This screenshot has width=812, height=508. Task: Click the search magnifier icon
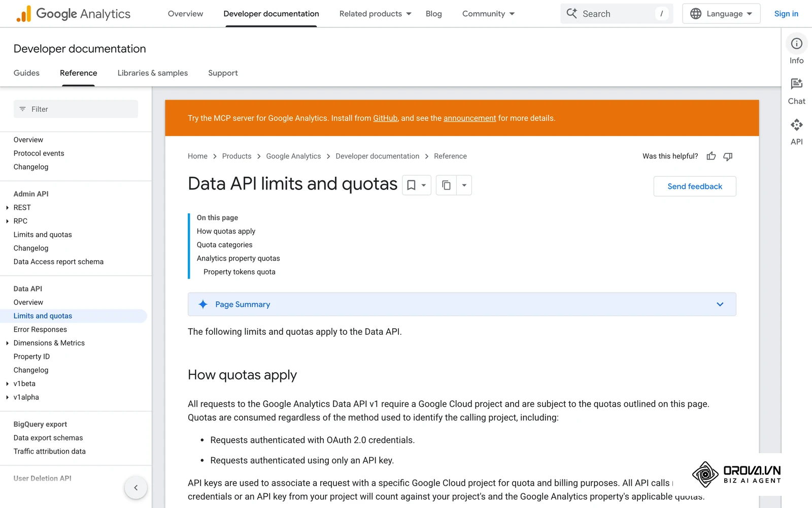pos(572,14)
